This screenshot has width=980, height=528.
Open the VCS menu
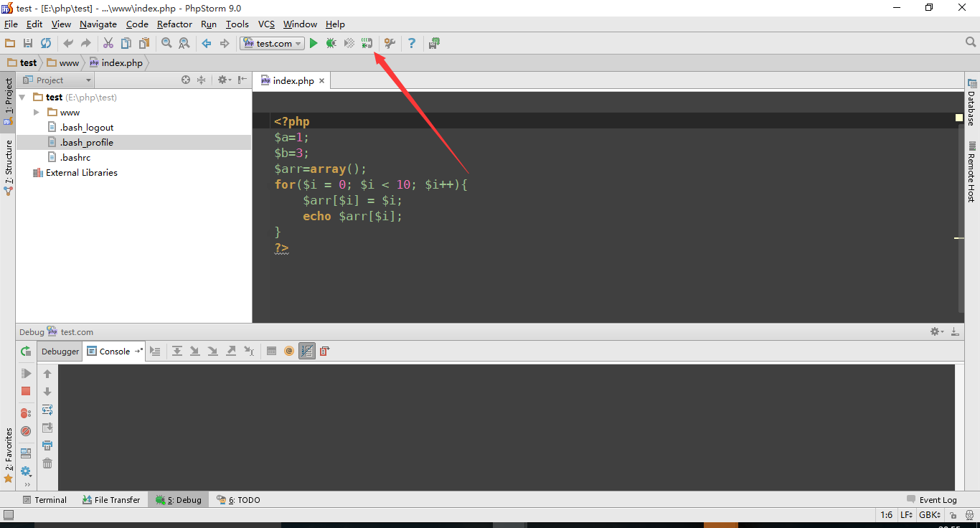tap(266, 24)
